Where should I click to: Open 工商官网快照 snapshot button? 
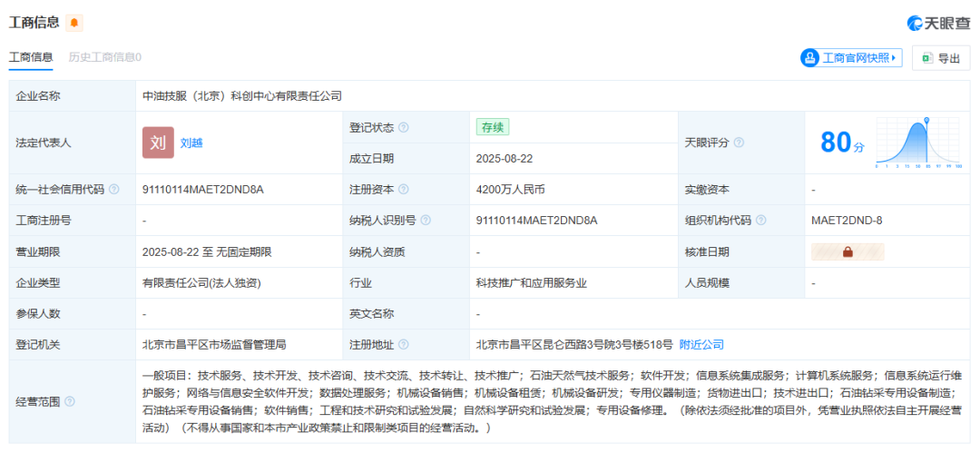point(851,58)
